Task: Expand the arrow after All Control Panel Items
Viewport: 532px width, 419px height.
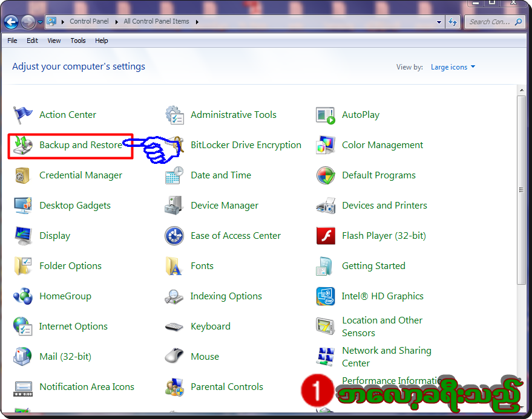Action: (197, 22)
